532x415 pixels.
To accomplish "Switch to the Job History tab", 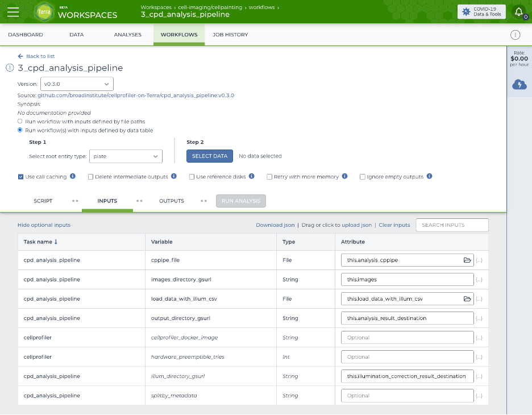I will point(230,35).
